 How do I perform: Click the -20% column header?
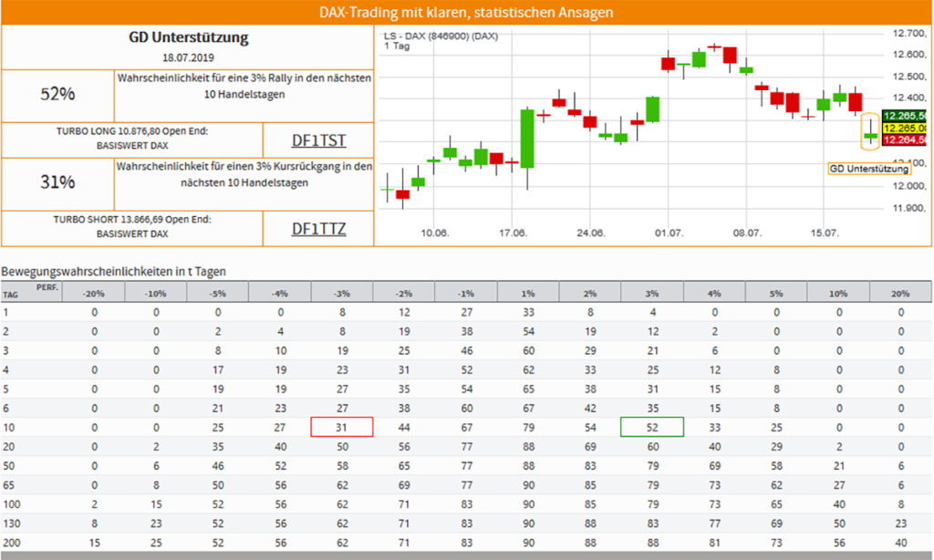pos(94,293)
